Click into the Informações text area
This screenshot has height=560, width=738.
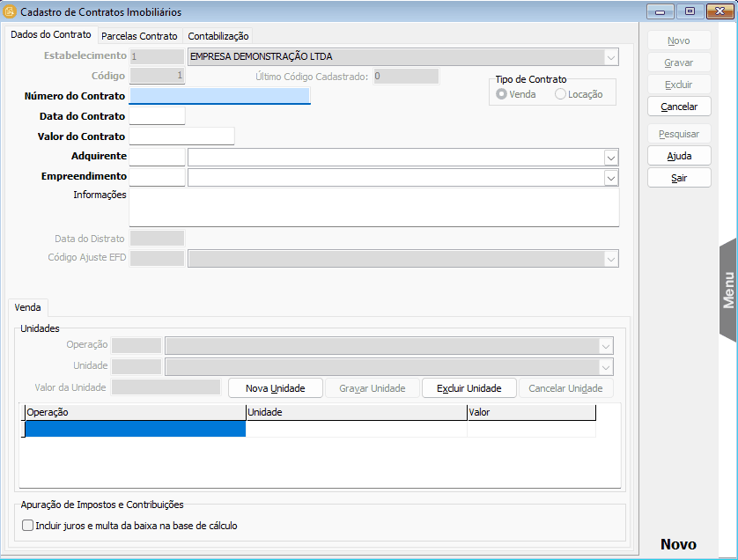pos(373,207)
